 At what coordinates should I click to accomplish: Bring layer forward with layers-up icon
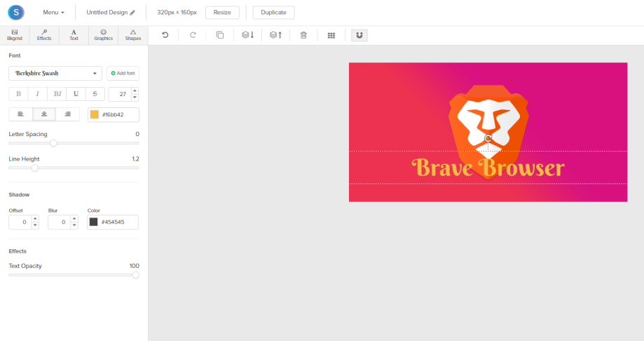point(275,35)
